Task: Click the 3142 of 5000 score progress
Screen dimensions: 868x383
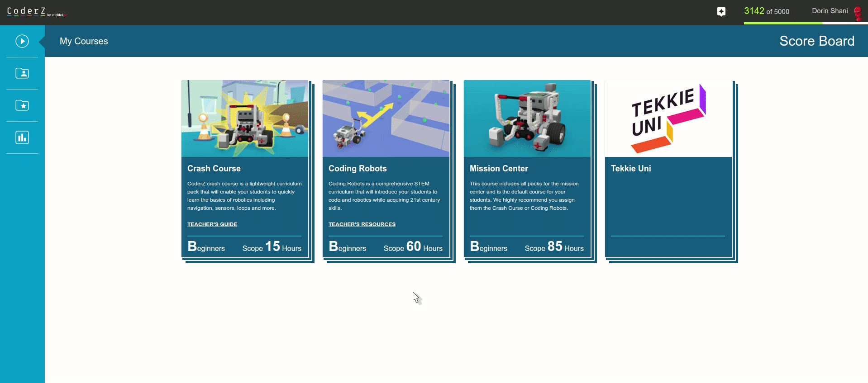Action: 767,11
